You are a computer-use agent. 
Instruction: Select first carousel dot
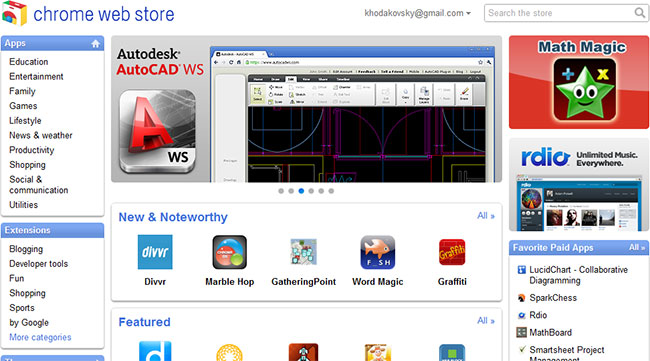[281, 191]
